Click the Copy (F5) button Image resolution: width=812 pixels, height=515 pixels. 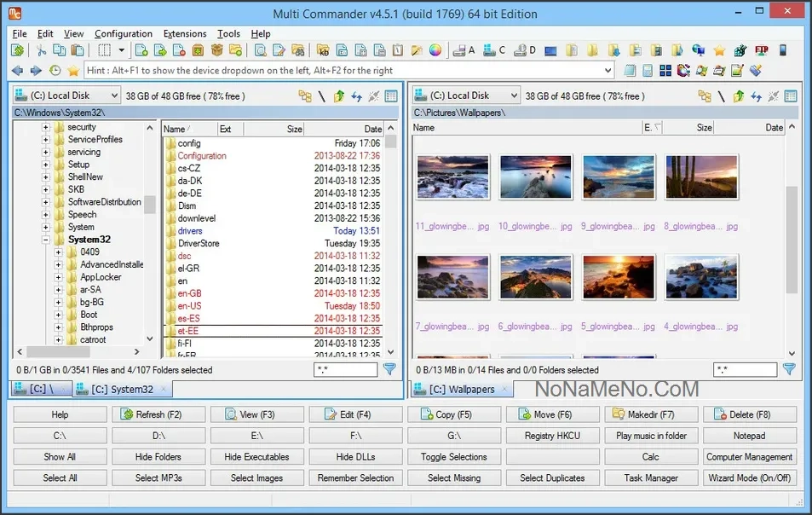(453, 415)
